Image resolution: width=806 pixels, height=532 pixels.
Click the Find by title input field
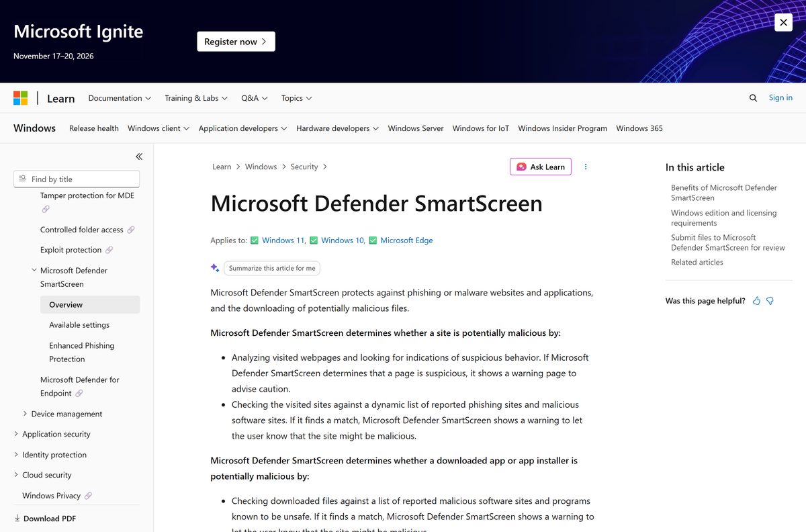point(77,179)
